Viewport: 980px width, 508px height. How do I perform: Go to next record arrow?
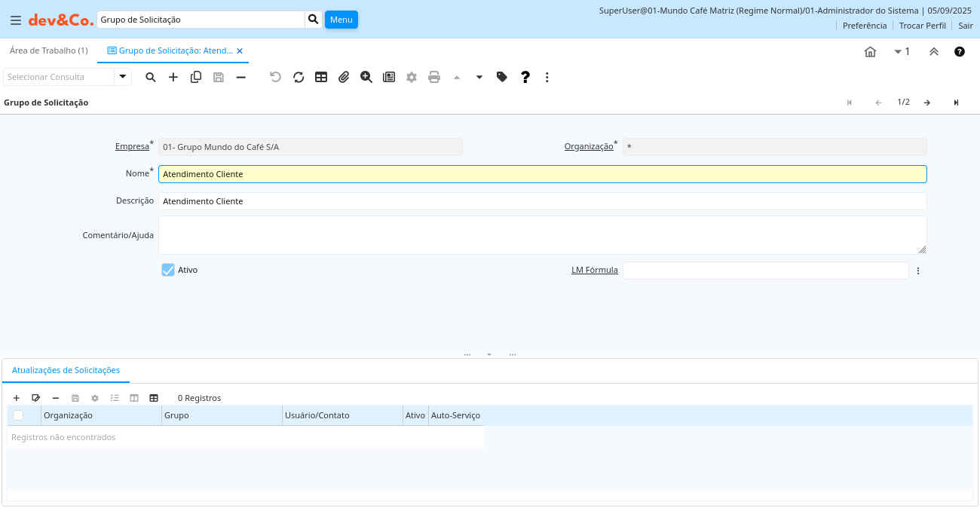tap(927, 103)
